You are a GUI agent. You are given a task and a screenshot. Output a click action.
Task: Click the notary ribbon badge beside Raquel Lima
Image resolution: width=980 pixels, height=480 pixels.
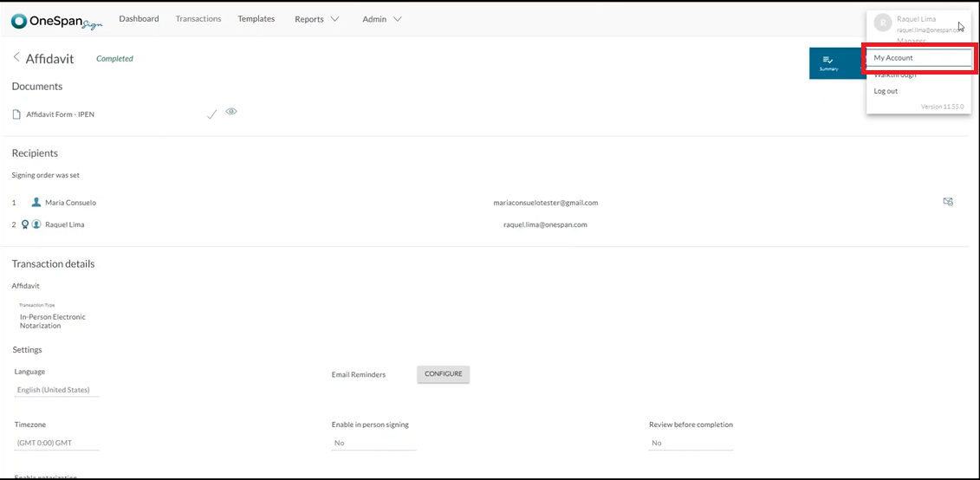(x=25, y=224)
